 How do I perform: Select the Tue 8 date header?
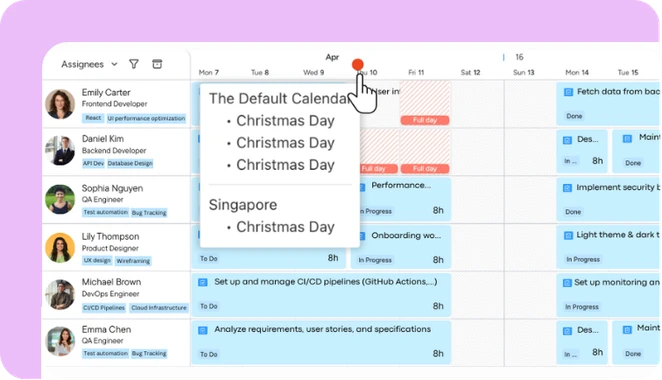pyautogui.click(x=260, y=72)
